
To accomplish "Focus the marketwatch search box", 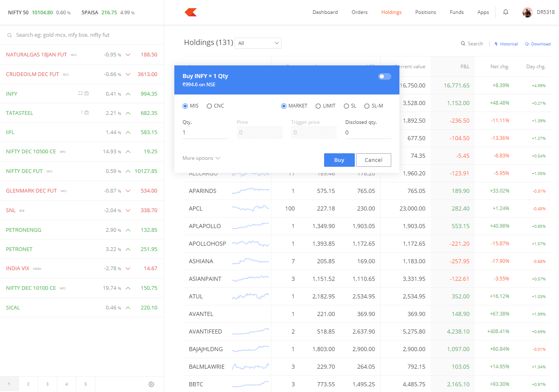I will click(x=82, y=35).
